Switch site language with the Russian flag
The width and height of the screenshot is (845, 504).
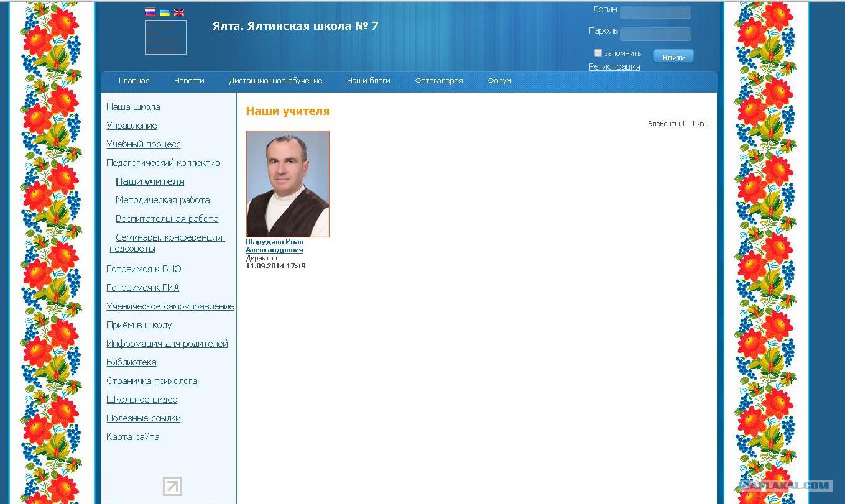click(x=150, y=12)
